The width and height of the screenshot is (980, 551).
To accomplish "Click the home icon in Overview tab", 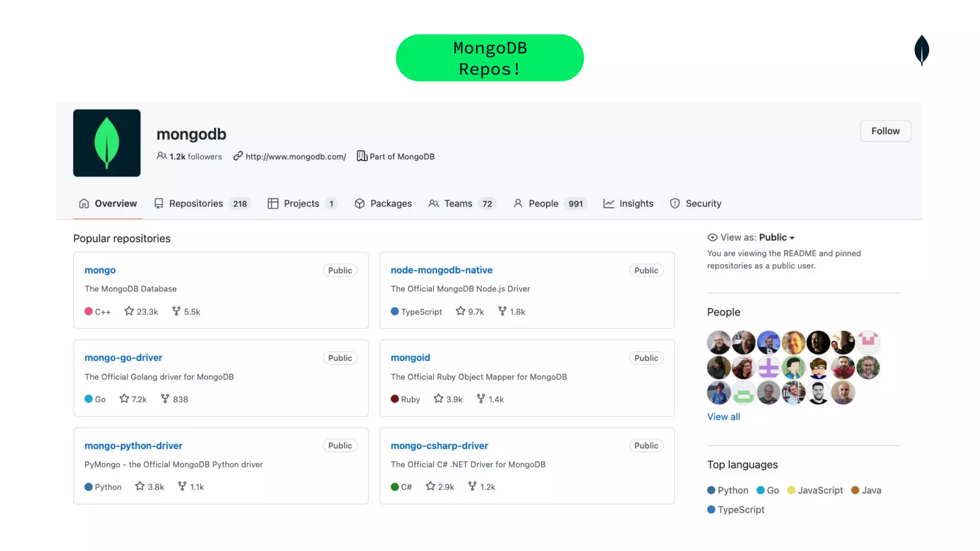I will pos(84,203).
